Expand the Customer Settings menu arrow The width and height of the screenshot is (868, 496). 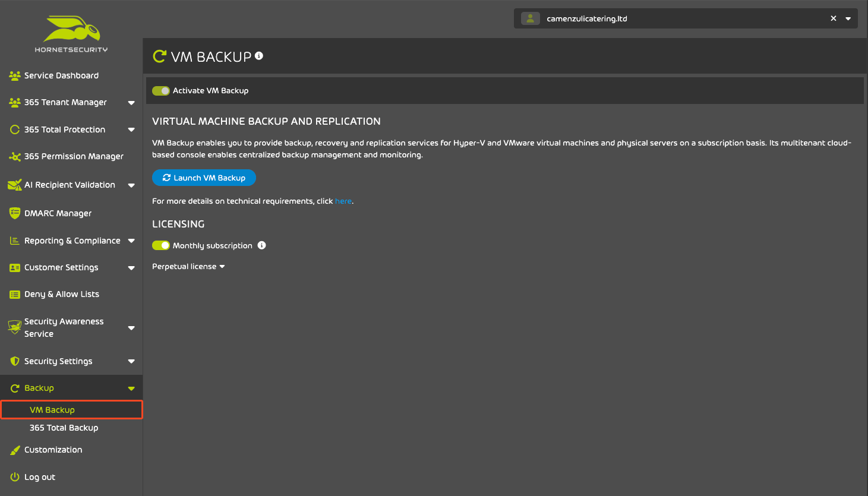131,268
